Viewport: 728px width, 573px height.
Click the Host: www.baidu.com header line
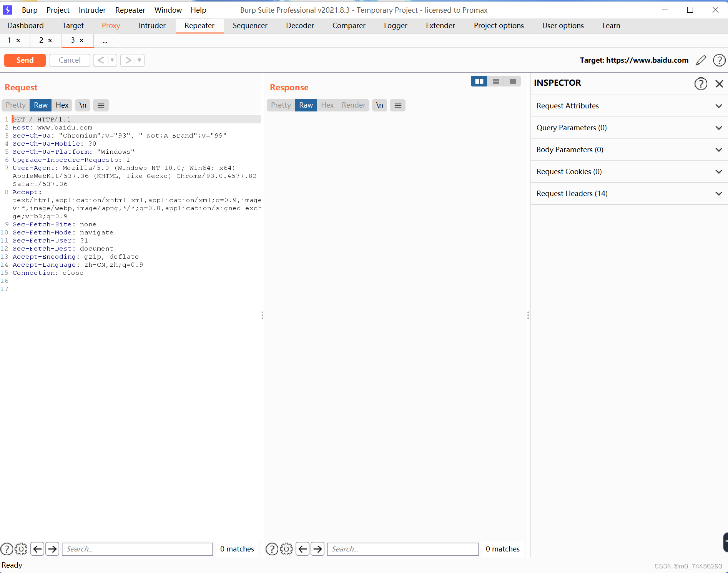53,128
